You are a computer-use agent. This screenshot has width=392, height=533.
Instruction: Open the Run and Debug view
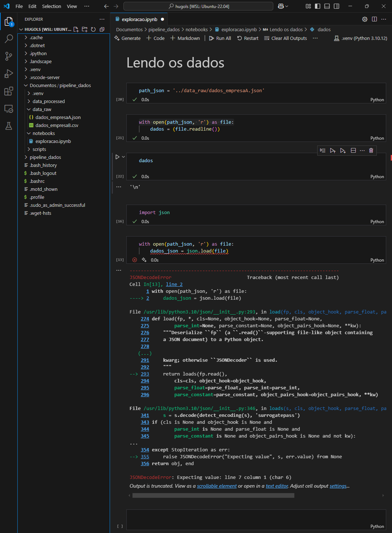[9, 74]
